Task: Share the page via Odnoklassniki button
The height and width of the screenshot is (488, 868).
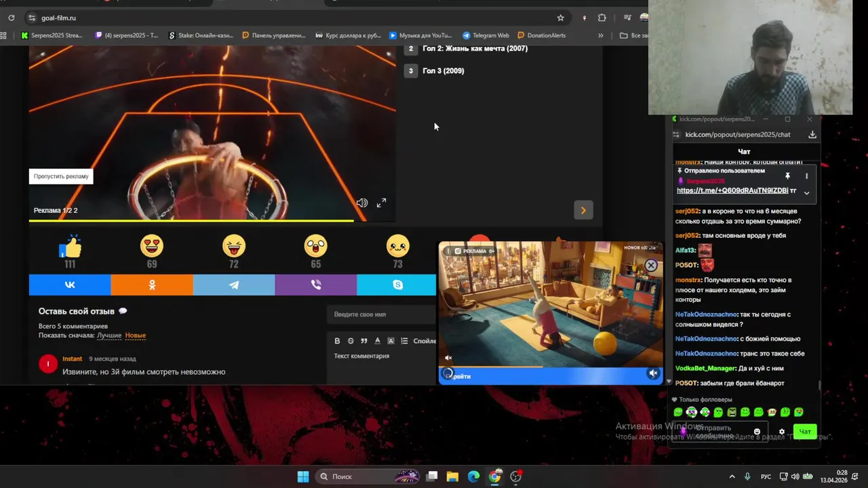Action: [152, 285]
